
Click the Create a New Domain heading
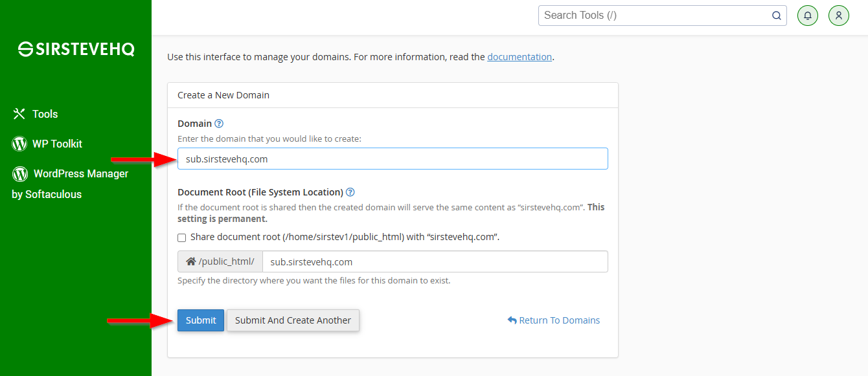click(223, 95)
